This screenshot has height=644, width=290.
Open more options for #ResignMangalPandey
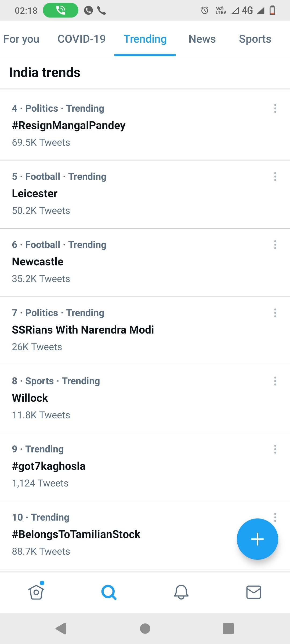point(275,108)
